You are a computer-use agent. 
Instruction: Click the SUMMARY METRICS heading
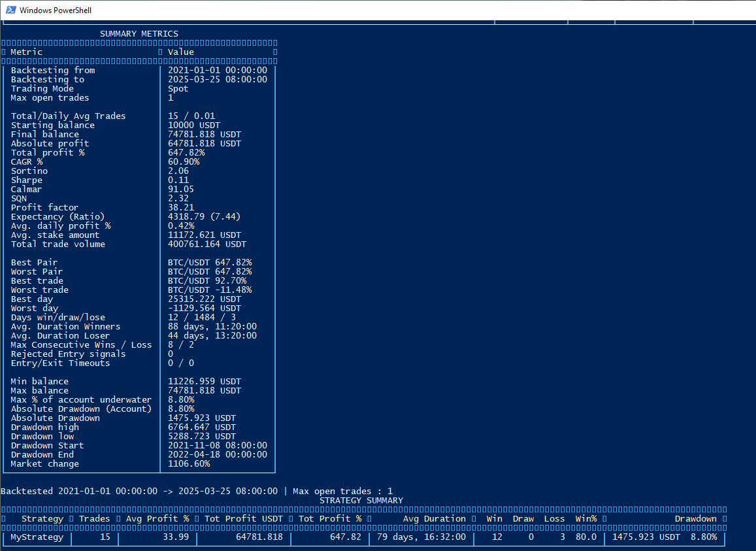point(139,34)
